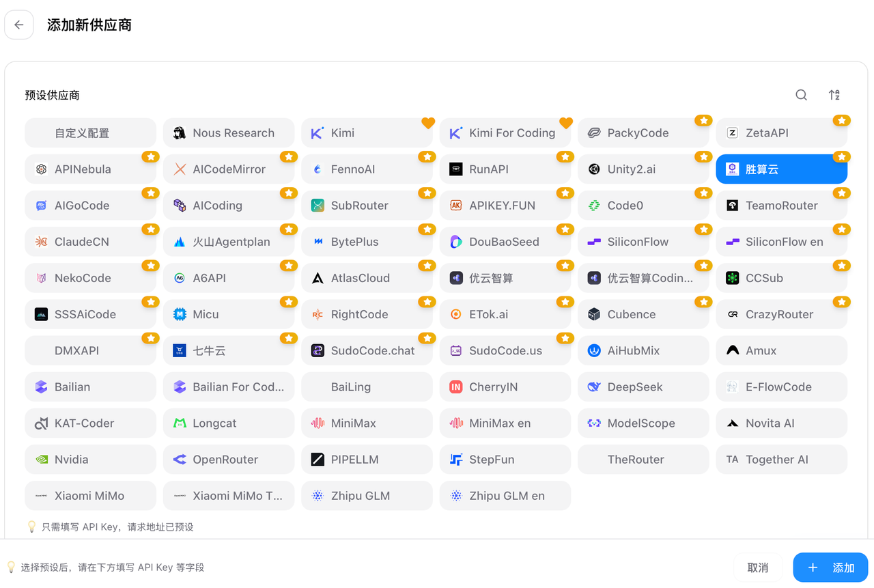Image resolution: width=874 pixels, height=588 pixels.
Task: Click the ZetaAPI logo
Action: tap(733, 133)
